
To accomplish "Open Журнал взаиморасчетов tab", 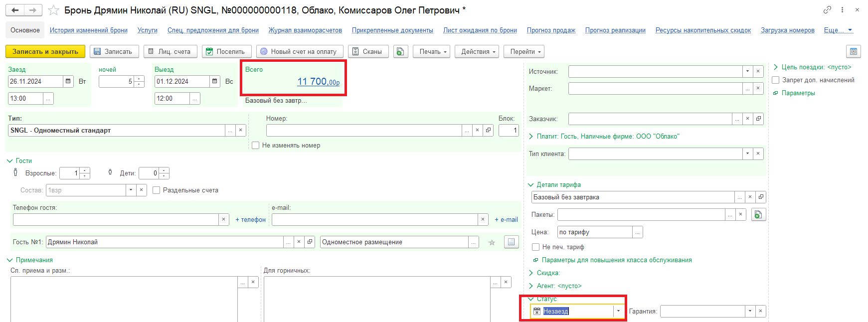I will click(x=305, y=30).
